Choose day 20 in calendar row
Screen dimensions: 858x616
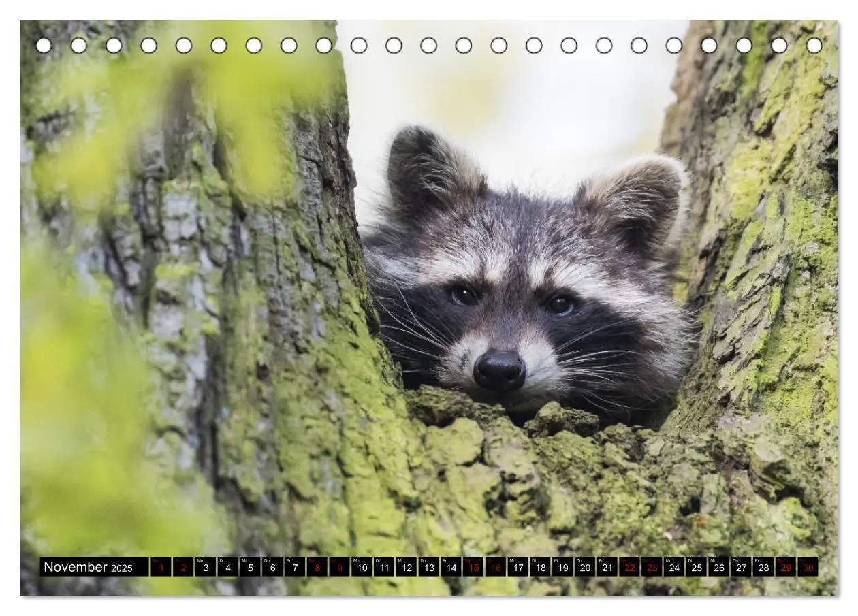(585, 567)
